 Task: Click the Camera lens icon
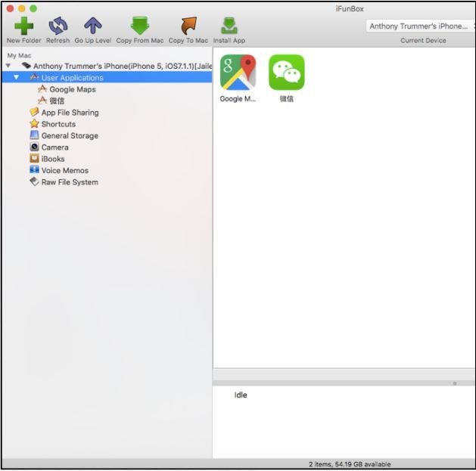pyautogui.click(x=34, y=147)
